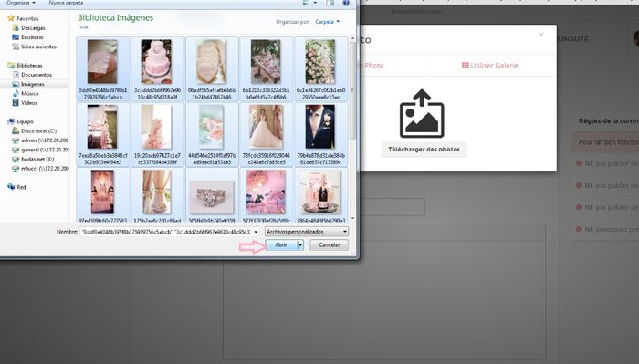Select the thumbnail named 7eea8a5beb3a
Viewport: 639px width, 364px height.
[x=102, y=127]
